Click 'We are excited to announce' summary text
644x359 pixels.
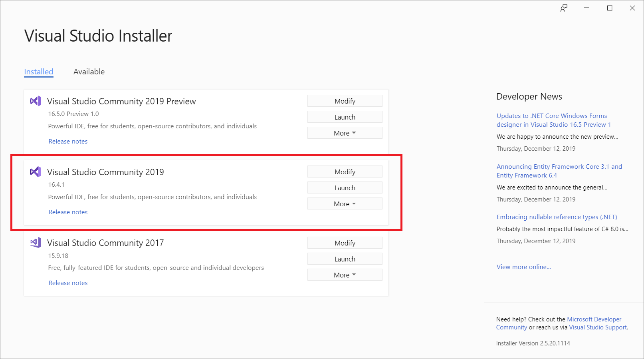(x=552, y=187)
